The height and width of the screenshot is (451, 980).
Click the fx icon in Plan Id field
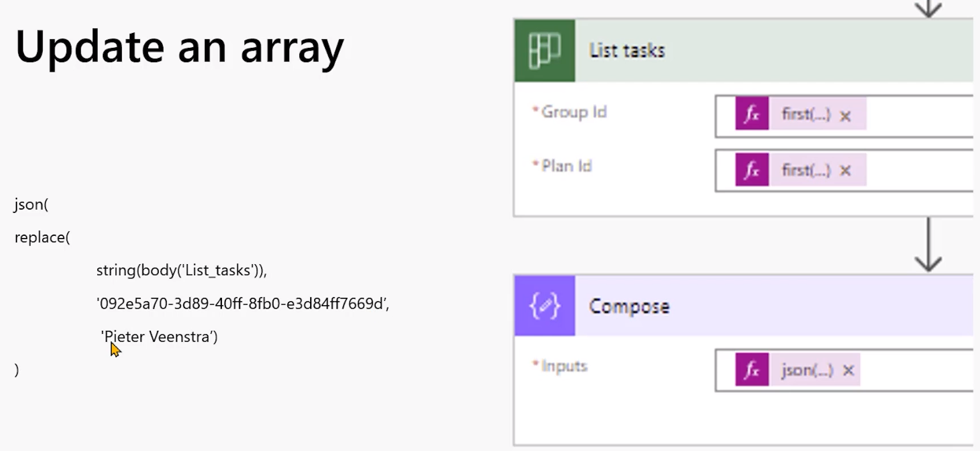(752, 170)
